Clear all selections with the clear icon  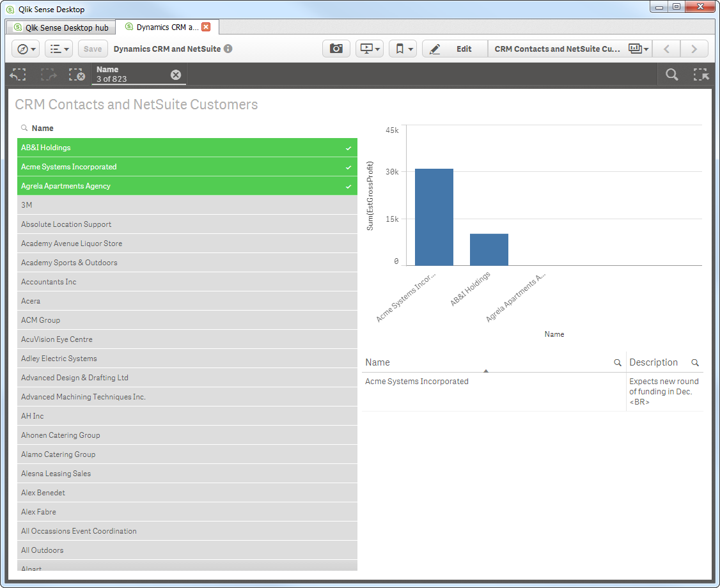click(77, 74)
